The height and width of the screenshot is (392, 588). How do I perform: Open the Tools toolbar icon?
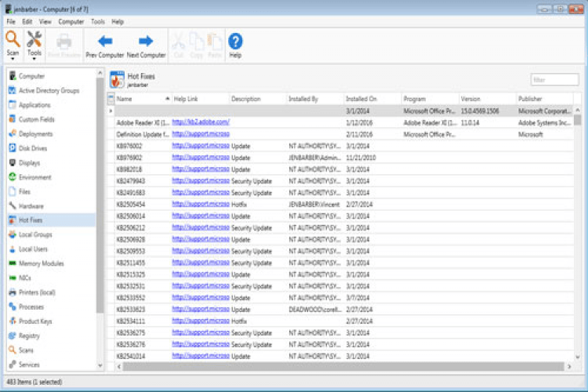point(34,39)
